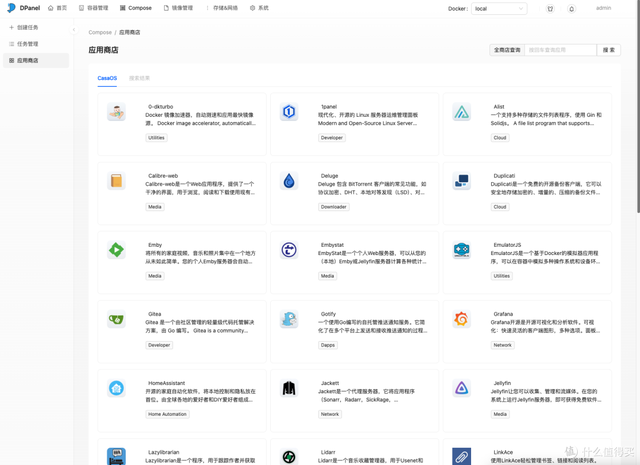Open the Embystat app icon
Viewport: 640px width, 465px height.
[289, 250]
